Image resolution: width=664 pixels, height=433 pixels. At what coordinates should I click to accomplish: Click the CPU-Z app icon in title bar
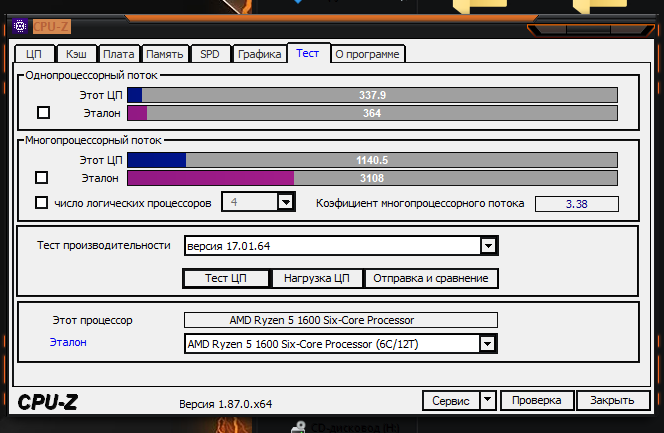click(x=20, y=26)
